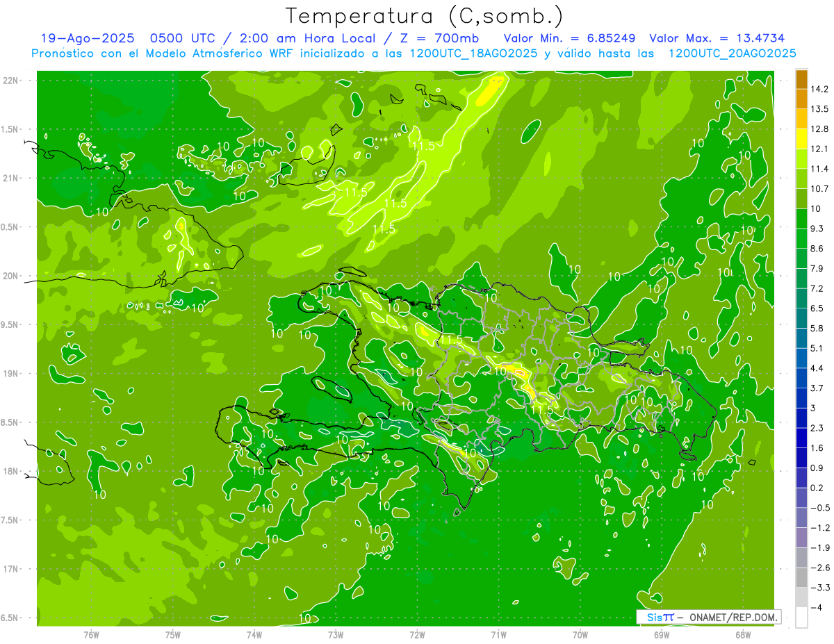Click the yellow swatch between 12.1 and 12.8

click(802, 139)
